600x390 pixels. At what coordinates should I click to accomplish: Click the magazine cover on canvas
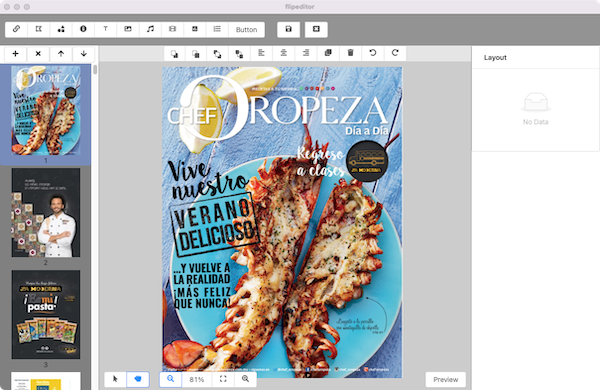point(282,222)
